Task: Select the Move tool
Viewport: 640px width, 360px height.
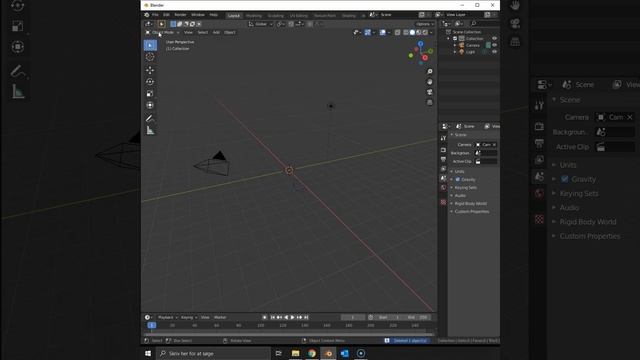Action: pos(150,70)
